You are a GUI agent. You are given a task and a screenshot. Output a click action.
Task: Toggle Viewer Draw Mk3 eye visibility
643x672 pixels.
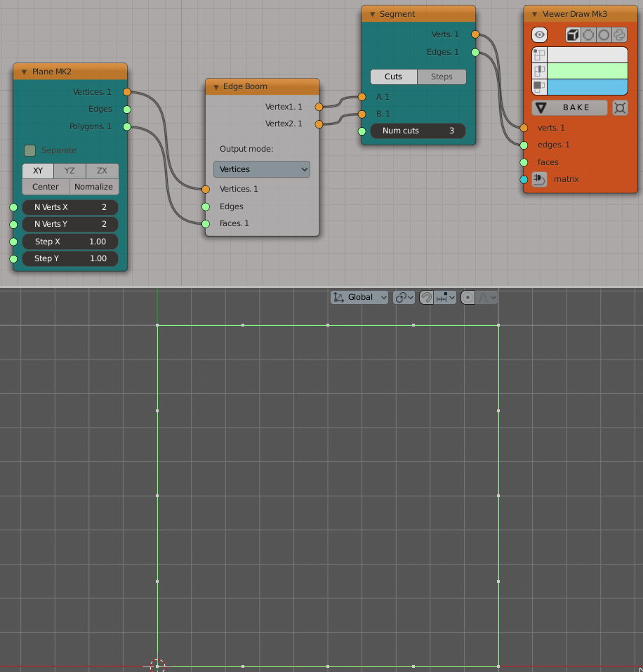coord(539,34)
